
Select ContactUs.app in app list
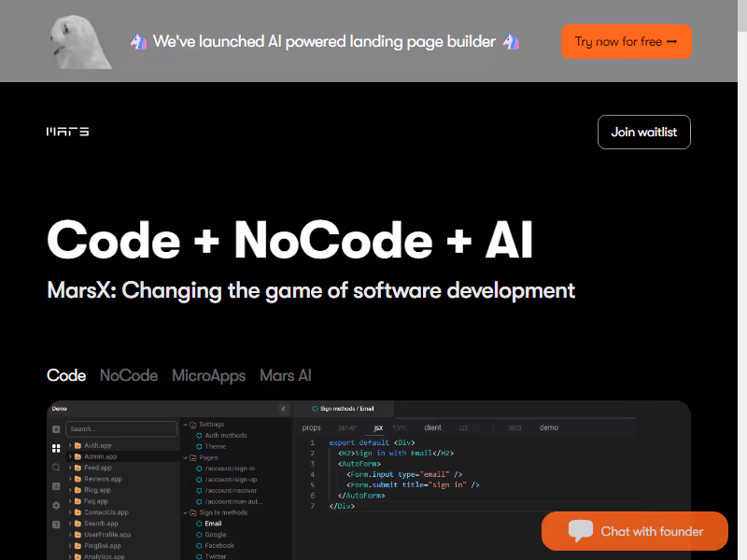tap(106, 512)
